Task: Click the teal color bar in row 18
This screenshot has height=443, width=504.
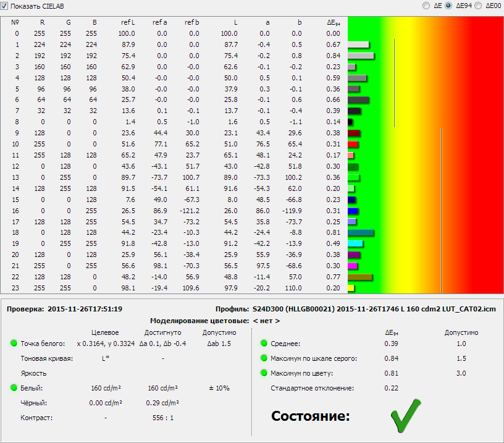Action: point(361,233)
